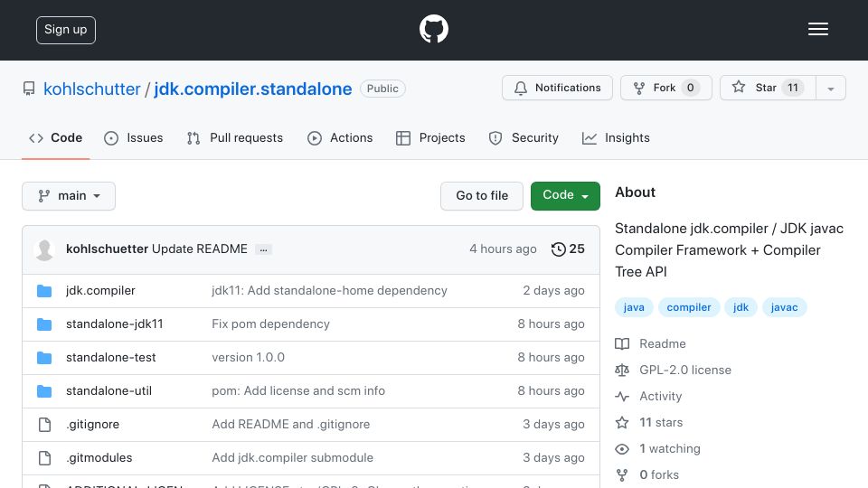The width and height of the screenshot is (868, 488).
Task: Click the Sign up button
Action: pos(66,30)
